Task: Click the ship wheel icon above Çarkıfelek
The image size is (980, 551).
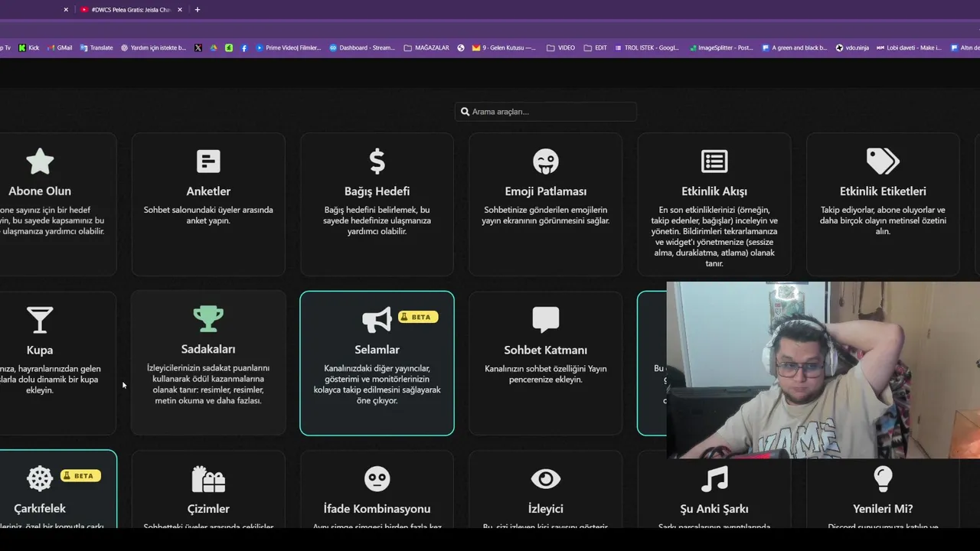Action: point(40,478)
